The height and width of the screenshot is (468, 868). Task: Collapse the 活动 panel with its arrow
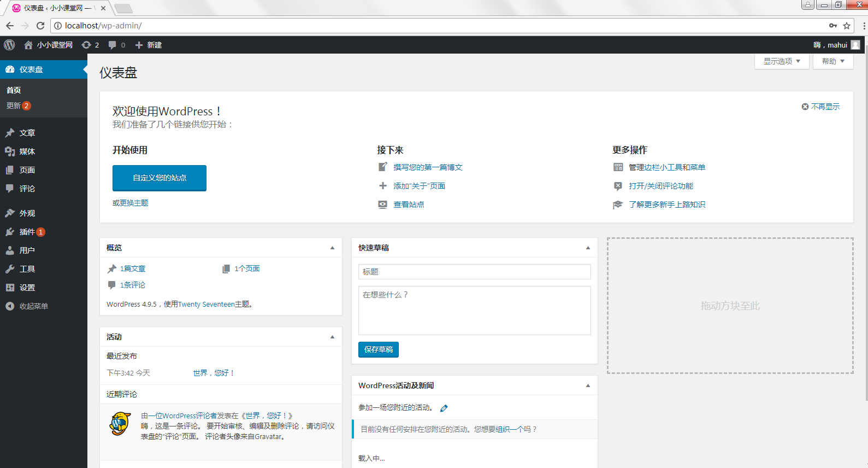(x=332, y=337)
